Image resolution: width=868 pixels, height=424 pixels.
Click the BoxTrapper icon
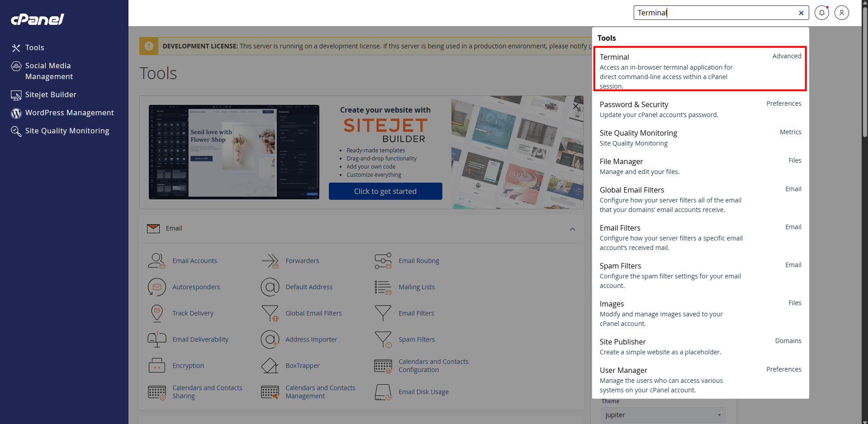(270, 366)
